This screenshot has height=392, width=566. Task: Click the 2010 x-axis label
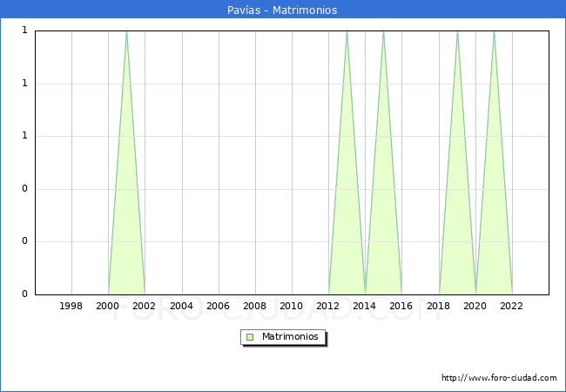(x=292, y=306)
